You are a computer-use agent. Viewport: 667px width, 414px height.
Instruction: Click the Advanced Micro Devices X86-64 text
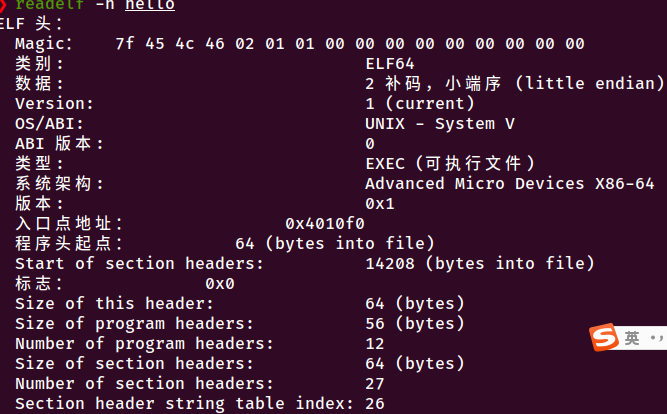point(510,184)
